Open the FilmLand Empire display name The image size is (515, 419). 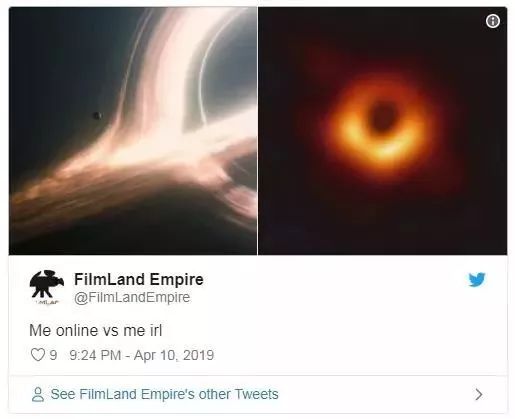pos(139,279)
